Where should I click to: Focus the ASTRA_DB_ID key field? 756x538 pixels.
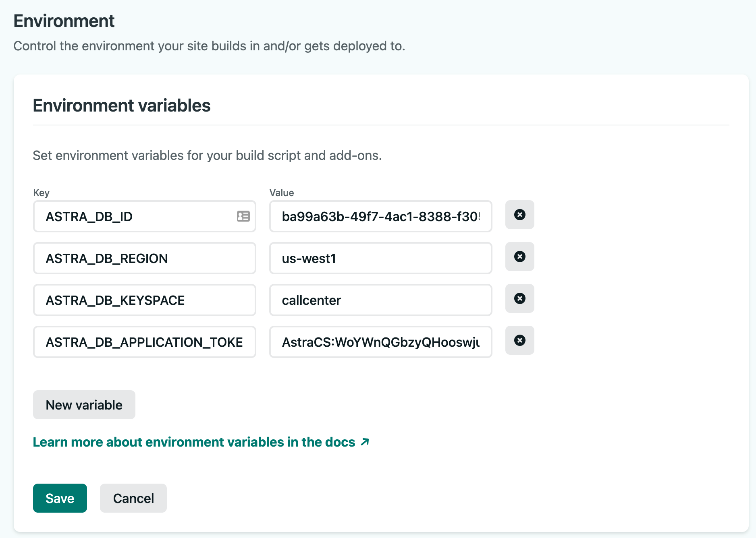137,216
